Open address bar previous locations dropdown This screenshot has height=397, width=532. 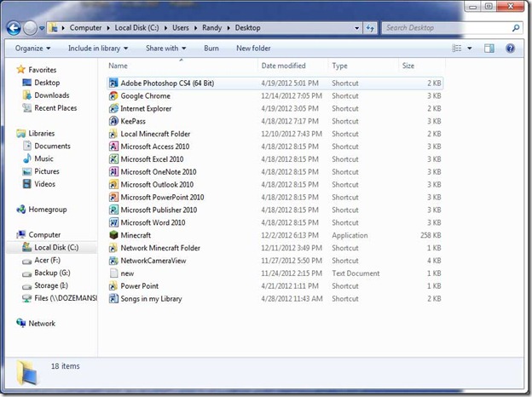356,28
